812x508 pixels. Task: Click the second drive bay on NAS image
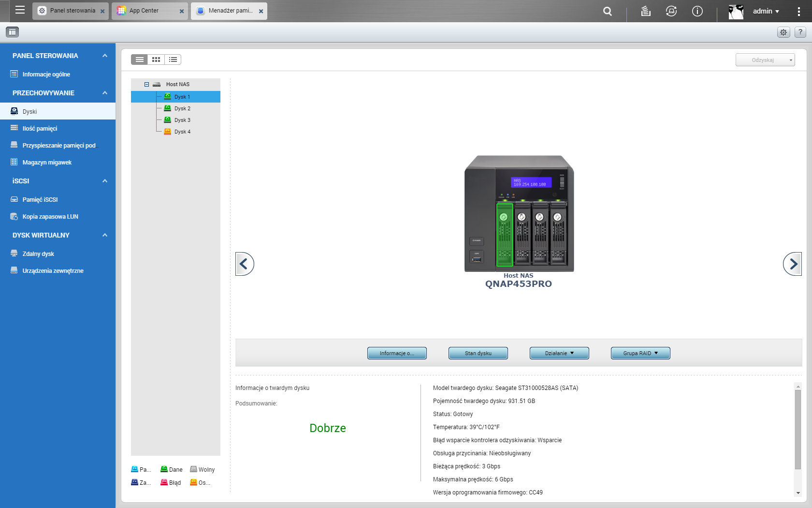click(x=522, y=235)
